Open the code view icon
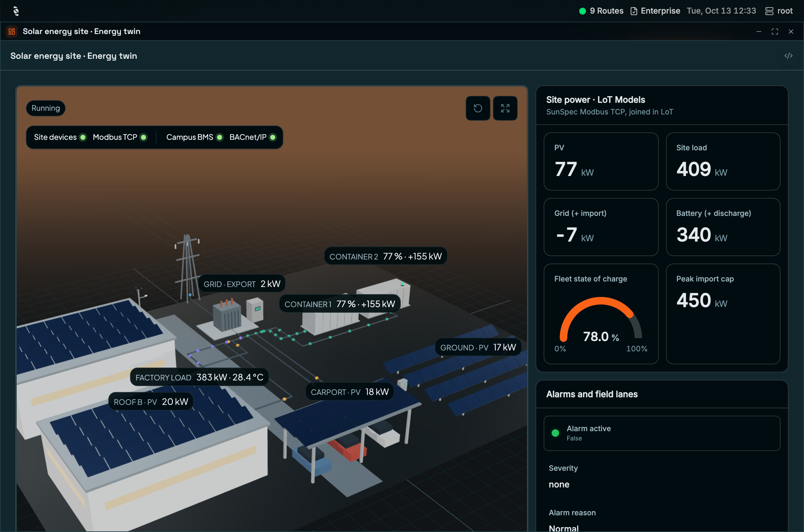Image resolution: width=804 pixels, height=532 pixels. pos(789,56)
